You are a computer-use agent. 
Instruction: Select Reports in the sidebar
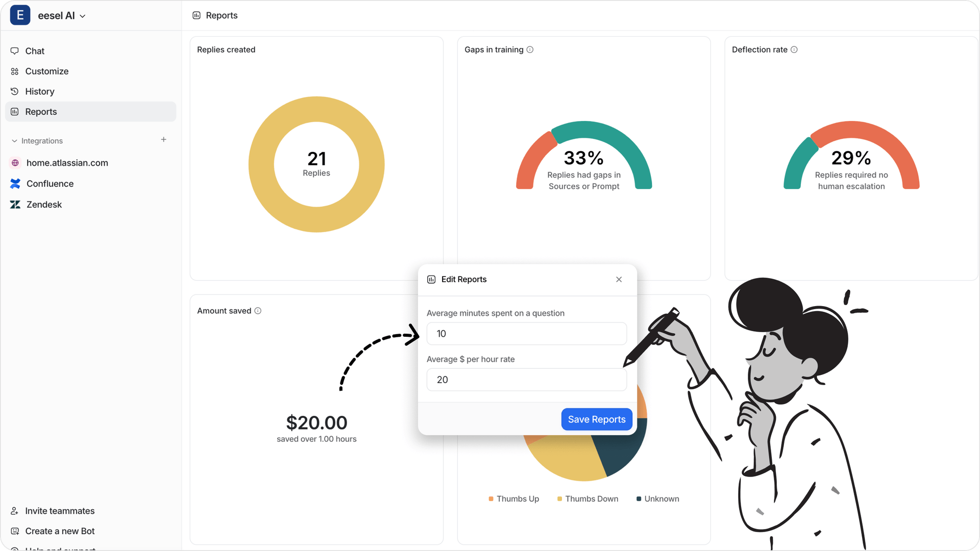(90, 112)
